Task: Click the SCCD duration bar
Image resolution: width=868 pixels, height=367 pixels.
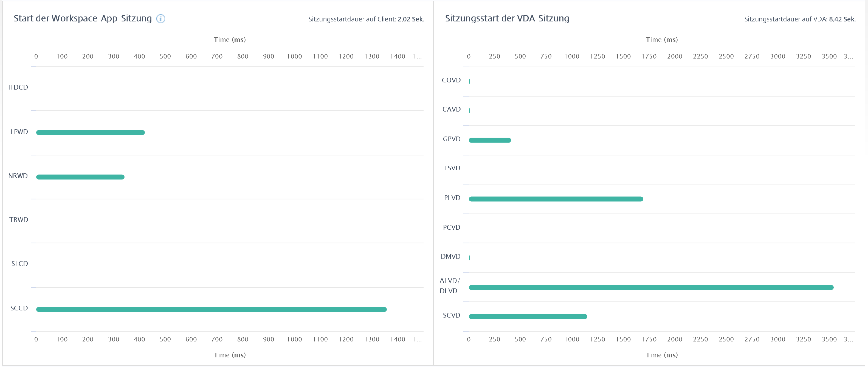Action: tap(211, 309)
